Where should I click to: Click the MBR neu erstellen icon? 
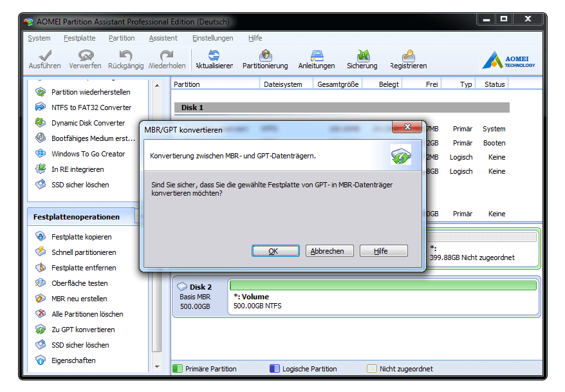click(x=41, y=299)
